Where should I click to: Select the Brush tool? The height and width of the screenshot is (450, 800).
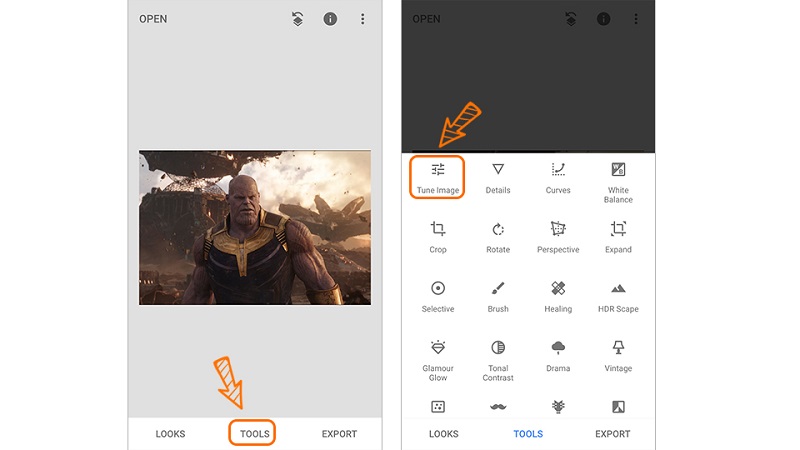pos(497,296)
